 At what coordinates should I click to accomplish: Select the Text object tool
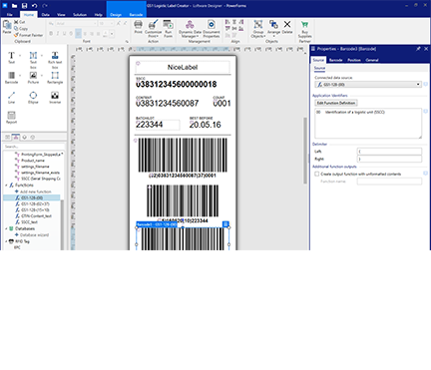(x=11, y=57)
